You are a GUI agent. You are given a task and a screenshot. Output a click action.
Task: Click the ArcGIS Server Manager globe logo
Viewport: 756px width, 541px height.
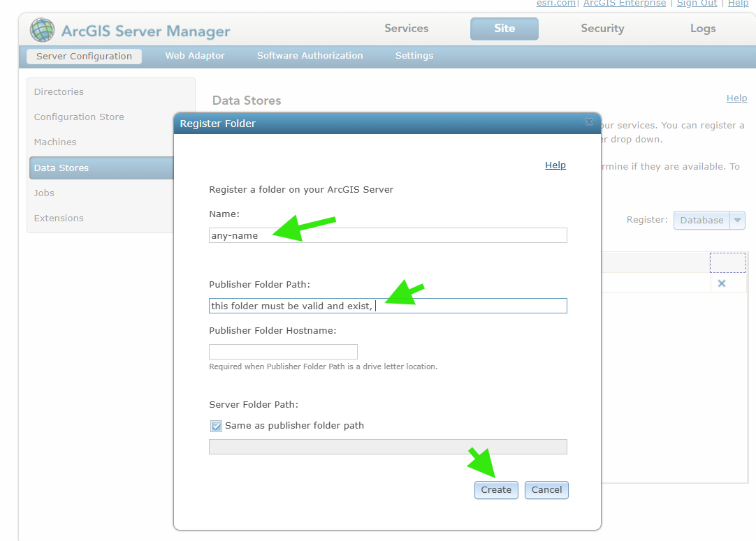(x=42, y=30)
